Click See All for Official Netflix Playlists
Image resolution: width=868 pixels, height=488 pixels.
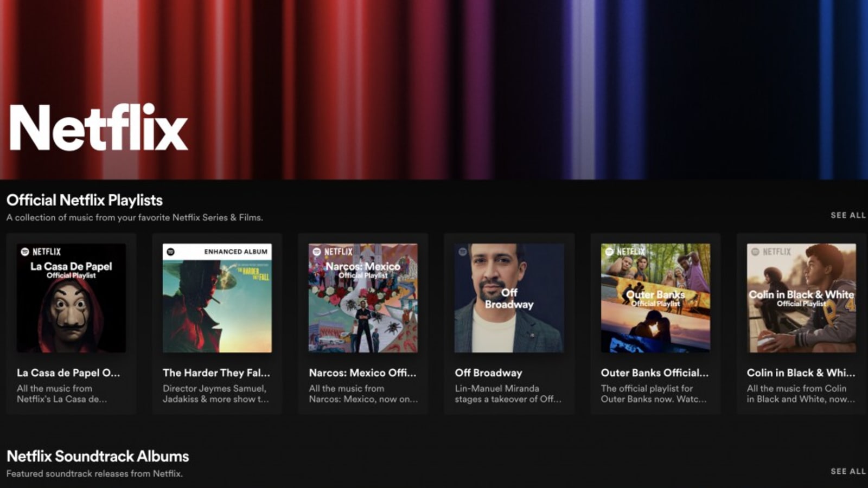[848, 215]
